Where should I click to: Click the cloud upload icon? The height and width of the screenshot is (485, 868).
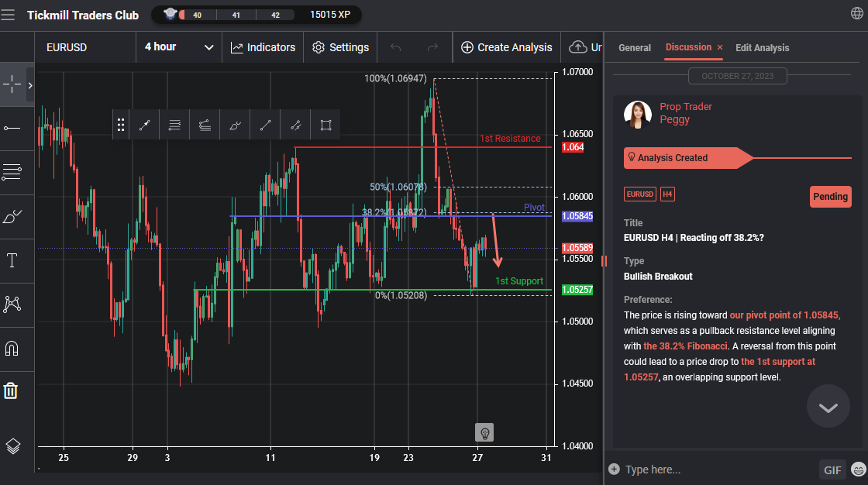(578, 47)
